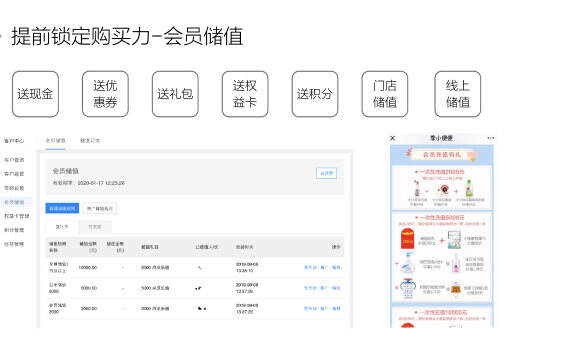Click the last action link in 2000.00 row
The width and height of the screenshot is (570, 360).
(x=336, y=309)
